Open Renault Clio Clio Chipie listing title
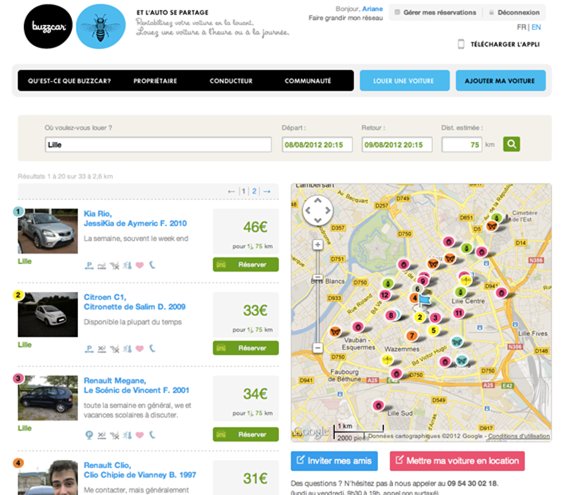Viewport: 566px width, 495px height. (140, 470)
